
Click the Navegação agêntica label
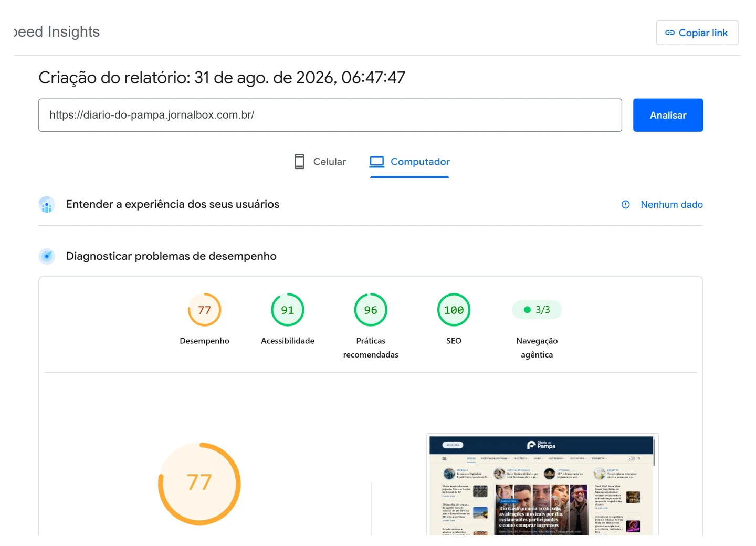tap(537, 348)
